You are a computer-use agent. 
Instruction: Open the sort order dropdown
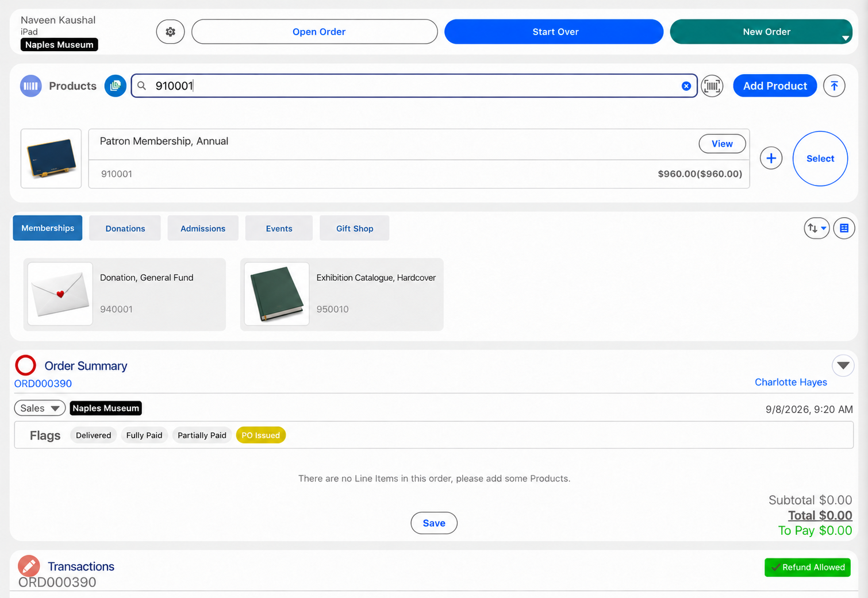817,229
